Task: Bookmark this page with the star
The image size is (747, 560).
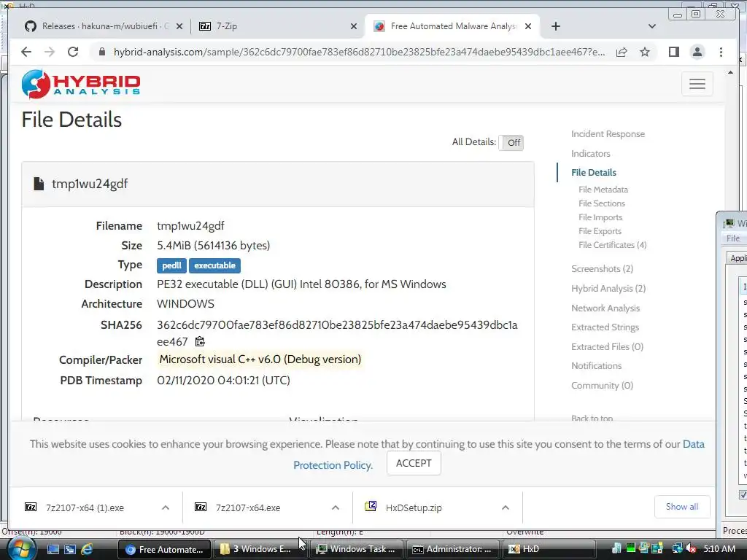Action: 645,52
